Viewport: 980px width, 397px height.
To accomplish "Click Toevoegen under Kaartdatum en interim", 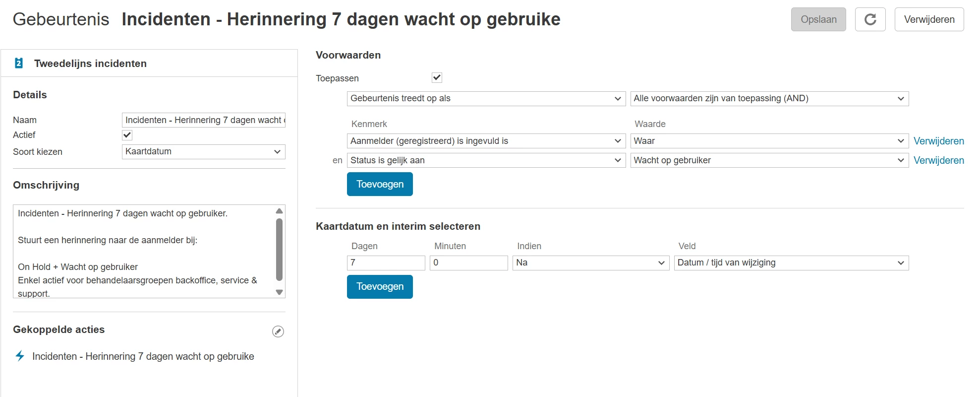I will (380, 287).
